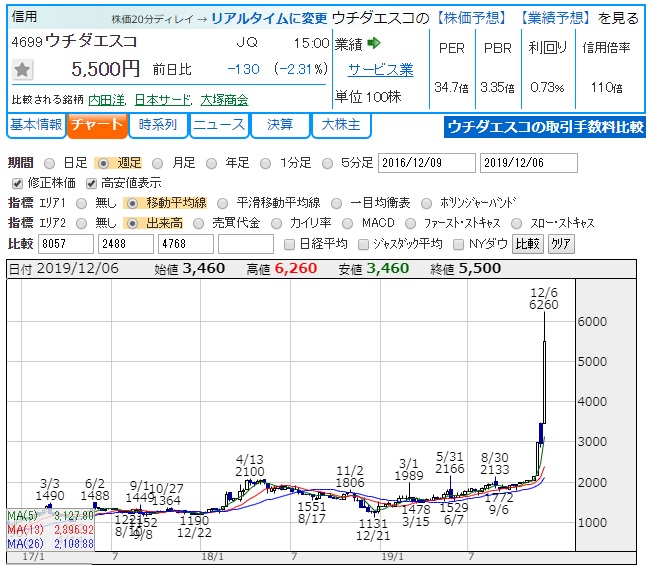The height and width of the screenshot is (565, 649).
Task: Click the 4/13 2100 peak label
Action: pyautogui.click(x=250, y=465)
